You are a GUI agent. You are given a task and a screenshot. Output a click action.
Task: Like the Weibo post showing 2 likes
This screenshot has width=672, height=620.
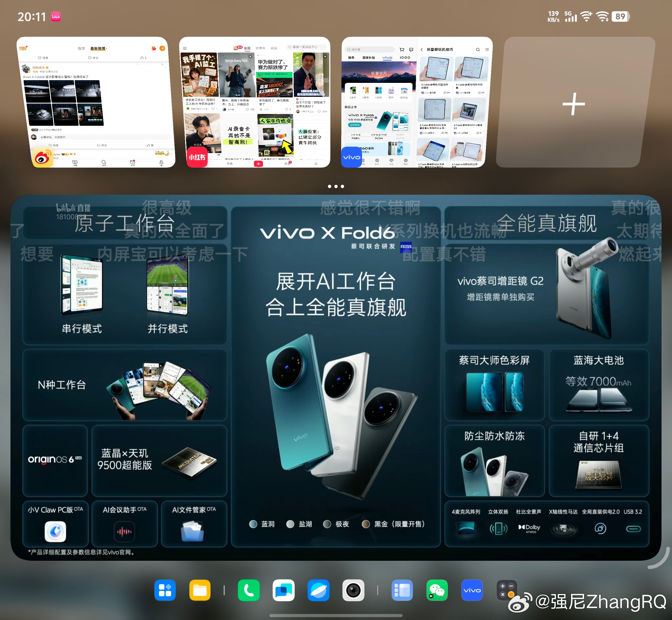(x=143, y=58)
